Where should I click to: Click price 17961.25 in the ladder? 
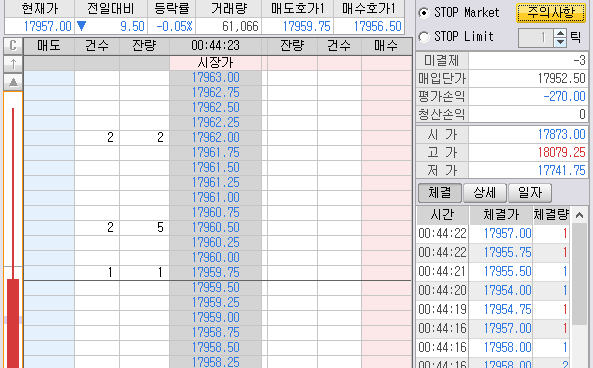click(216, 183)
